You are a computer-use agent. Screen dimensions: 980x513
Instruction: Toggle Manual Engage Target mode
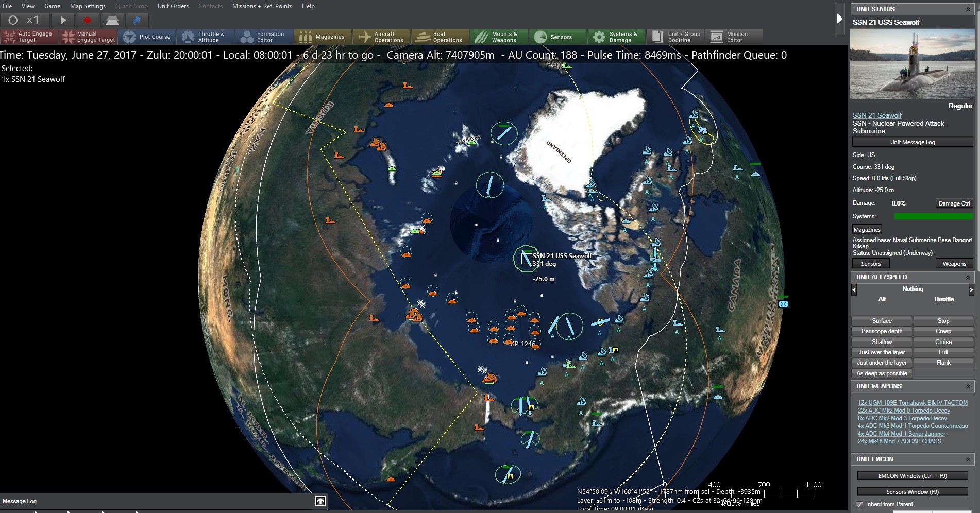pos(88,37)
